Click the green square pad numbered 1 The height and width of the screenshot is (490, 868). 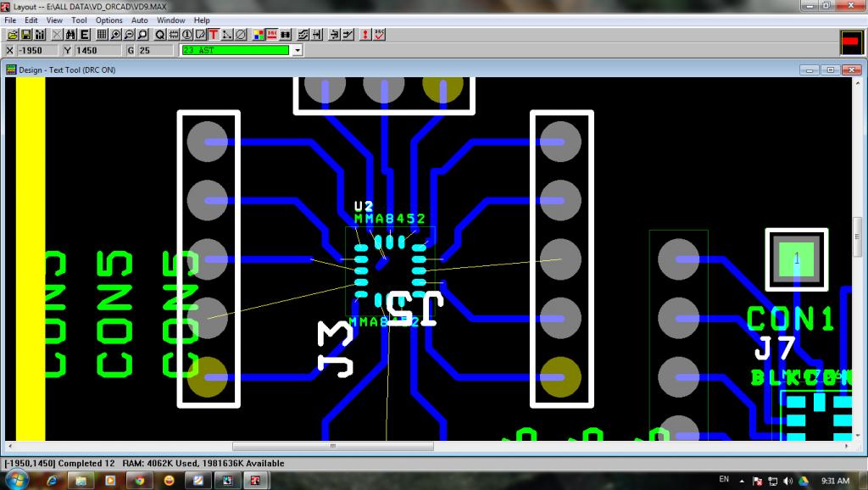[797, 259]
